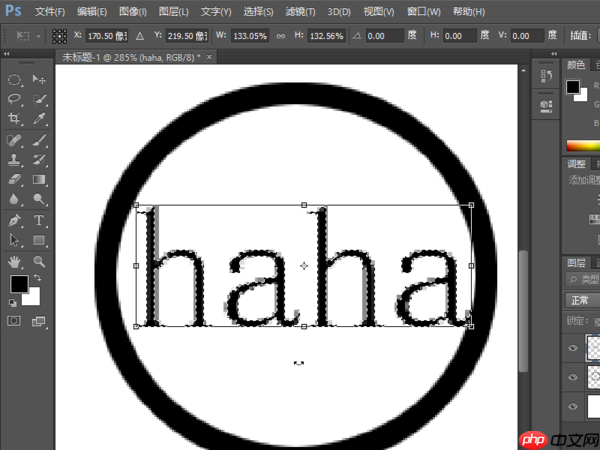Switch to the 图层 panel tab
The image size is (600, 450).
tap(576, 262)
